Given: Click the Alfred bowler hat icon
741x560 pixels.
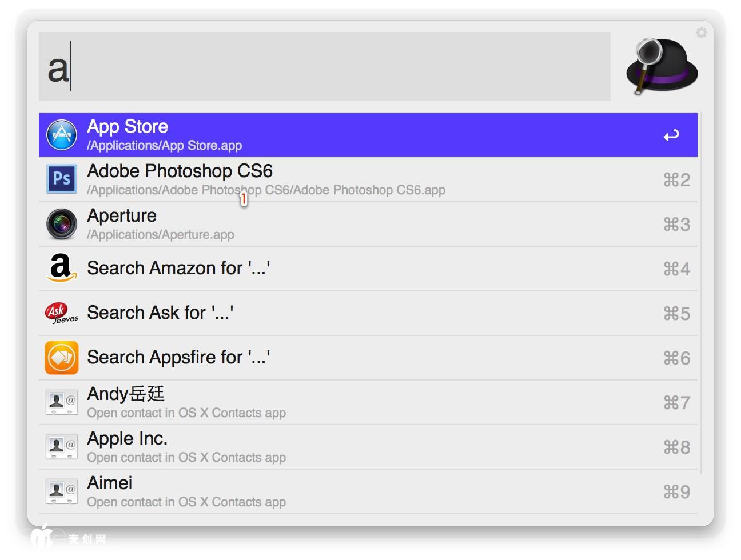Looking at the screenshot, I should (662, 66).
